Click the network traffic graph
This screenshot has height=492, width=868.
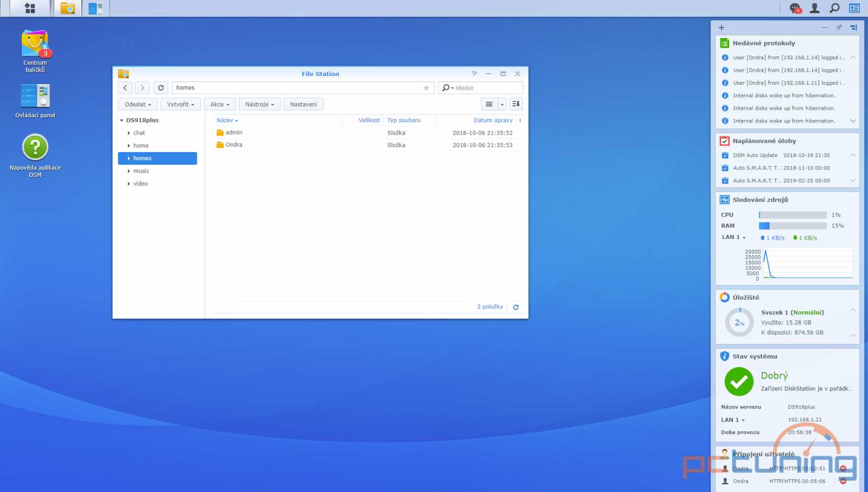[808, 263]
